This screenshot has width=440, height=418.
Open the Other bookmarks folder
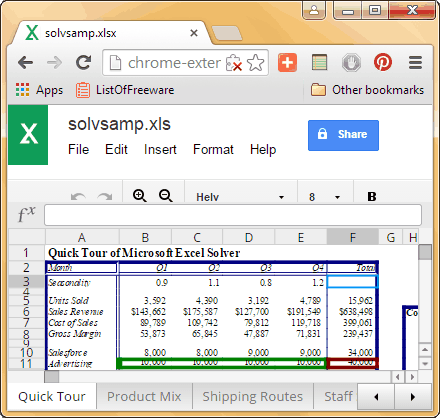point(367,90)
